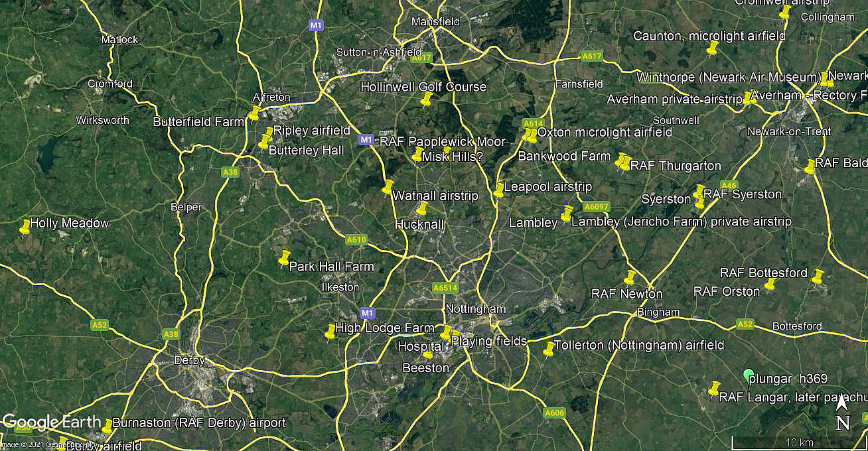Click the RAF Newton pushpin
The height and width of the screenshot is (451, 868).
[630, 277]
